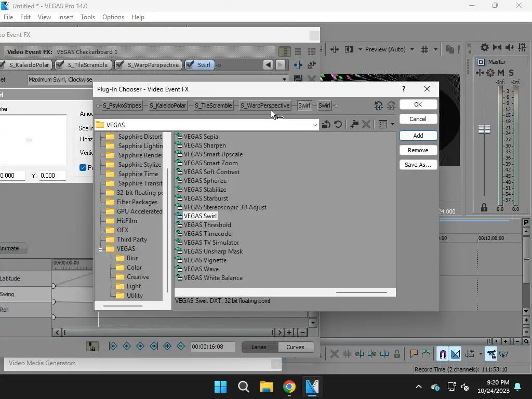The width and height of the screenshot is (532, 399).
Task: Switch keyframe view to Curves
Action: [x=295, y=347]
